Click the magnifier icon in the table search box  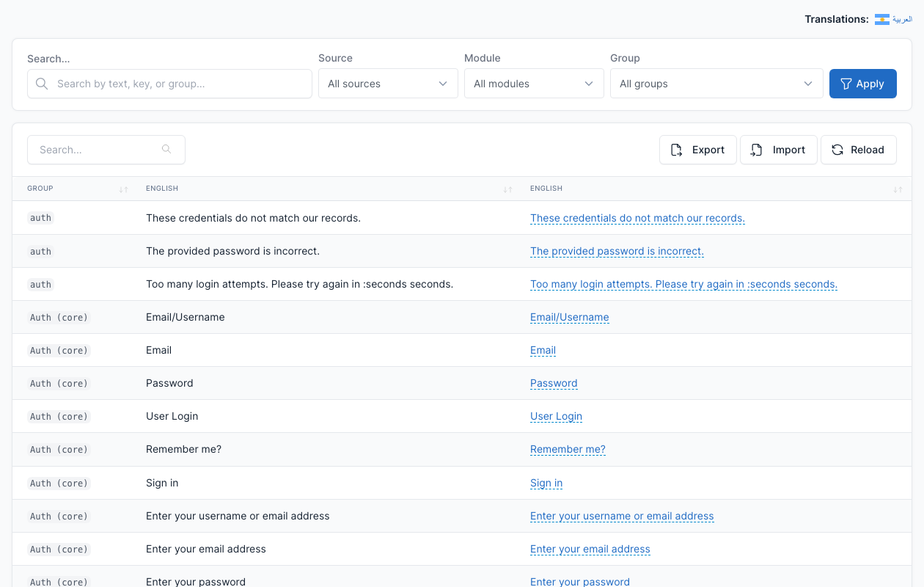[x=166, y=149]
